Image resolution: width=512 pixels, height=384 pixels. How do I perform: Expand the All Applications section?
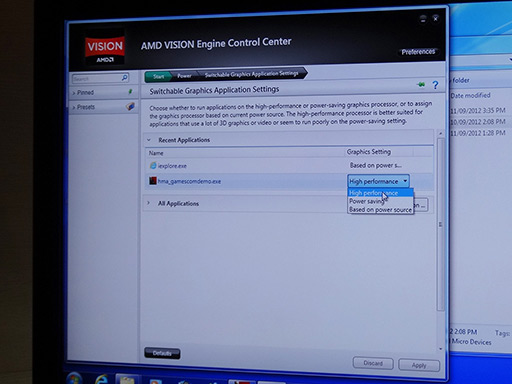[148, 203]
